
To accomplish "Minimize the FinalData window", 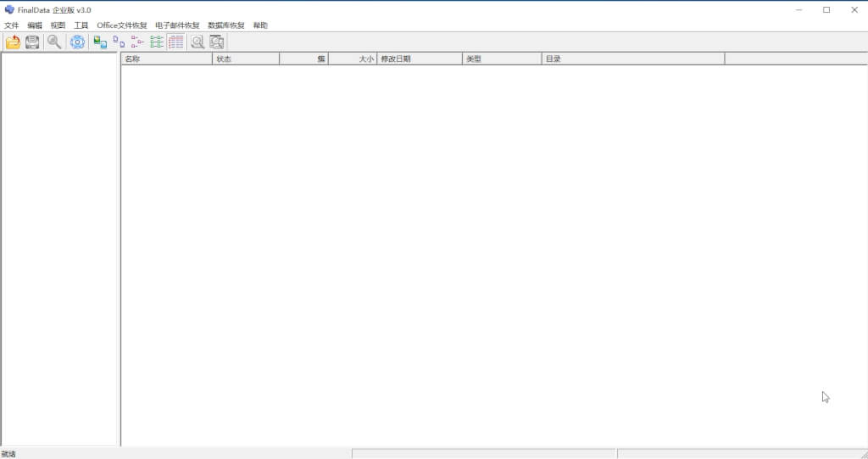I will 798,9.
